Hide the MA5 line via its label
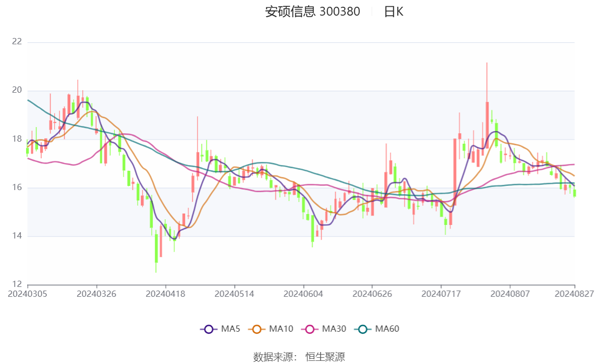The width and height of the screenshot is (598, 364). (231, 329)
